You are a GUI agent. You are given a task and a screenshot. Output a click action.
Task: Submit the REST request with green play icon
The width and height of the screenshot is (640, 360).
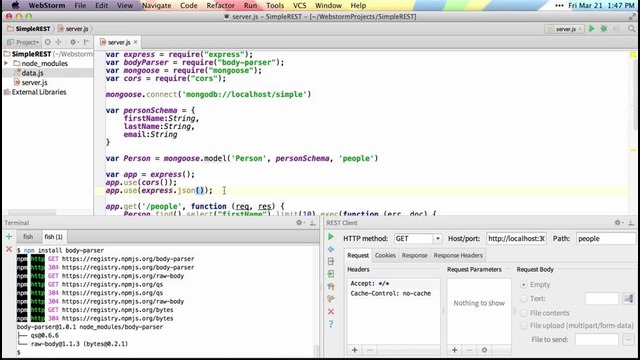[331, 237]
